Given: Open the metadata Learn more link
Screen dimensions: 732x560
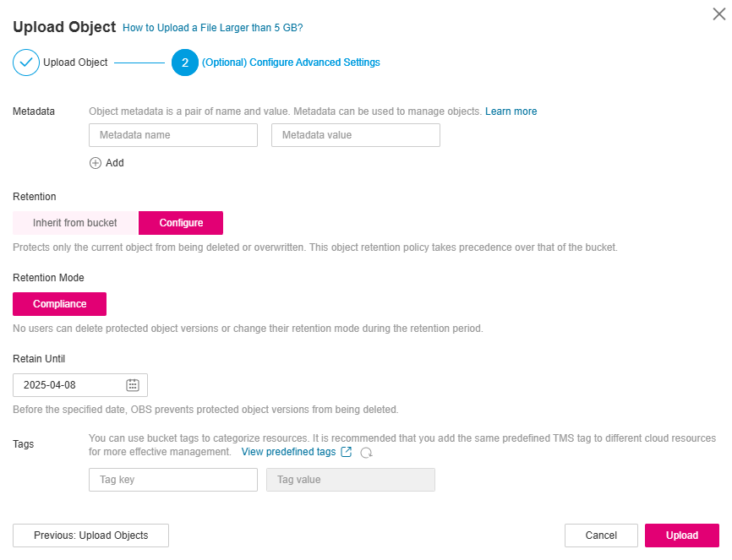Looking at the screenshot, I should click(511, 111).
